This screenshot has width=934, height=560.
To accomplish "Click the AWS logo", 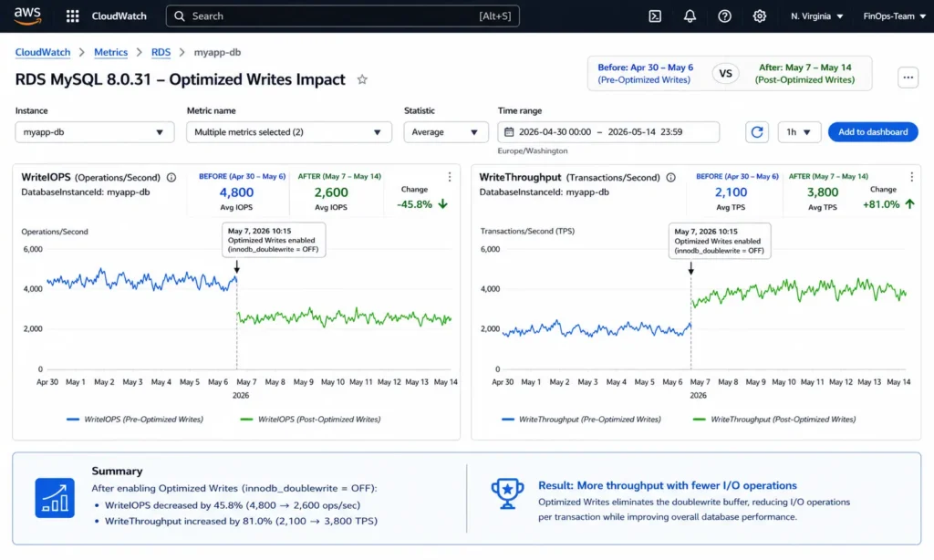I will (x=27, y=16).
